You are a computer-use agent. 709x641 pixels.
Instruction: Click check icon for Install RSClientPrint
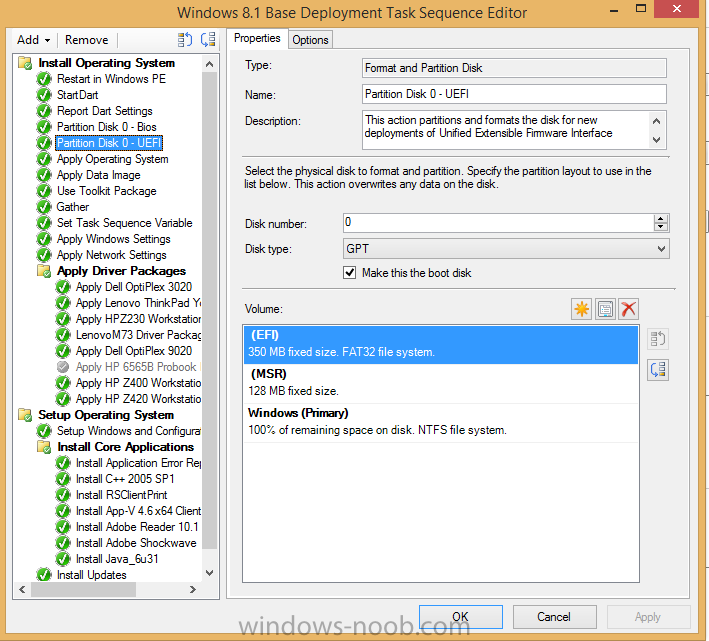63,495
